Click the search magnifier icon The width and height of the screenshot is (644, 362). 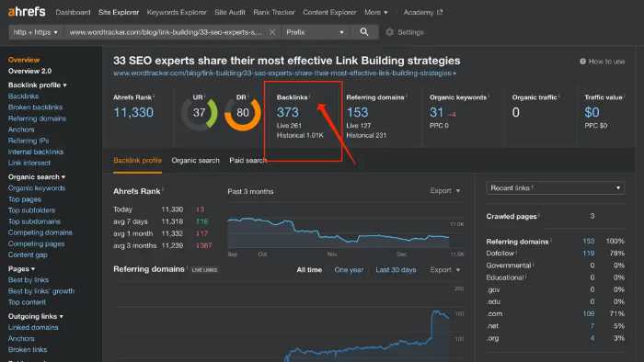(364, 32)
